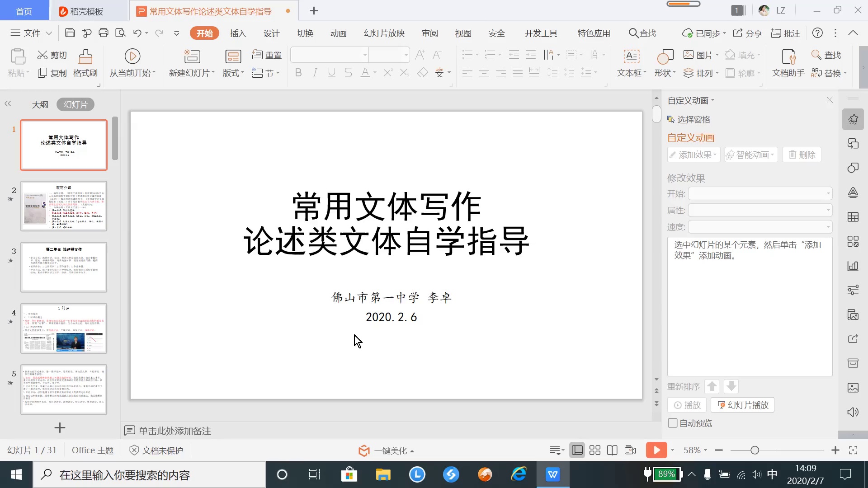The width and height of the screenshot is (868, 488).
Task: Open the Text Box (文本框) tool
Action: tap(632, 63)
